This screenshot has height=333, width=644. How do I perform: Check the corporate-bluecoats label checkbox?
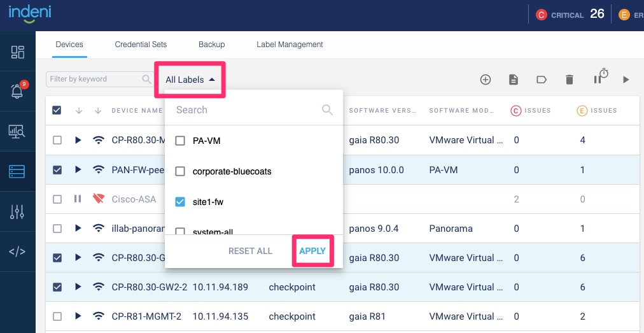(180, 171)
